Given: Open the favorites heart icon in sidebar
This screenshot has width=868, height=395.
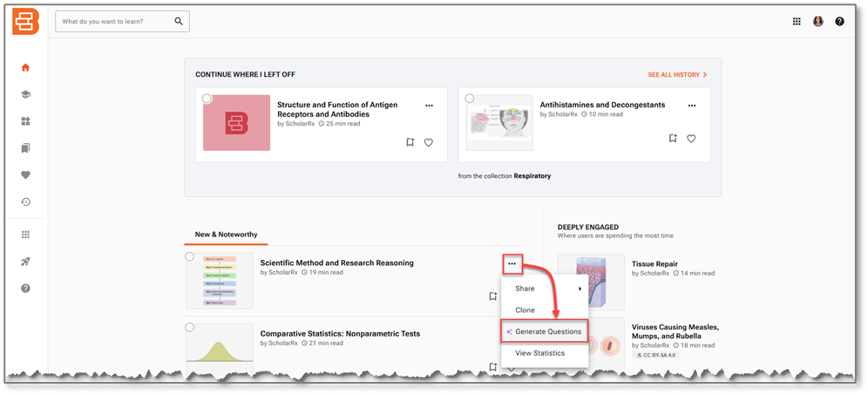Looking at the screenshot, I should tap(25, 175).
